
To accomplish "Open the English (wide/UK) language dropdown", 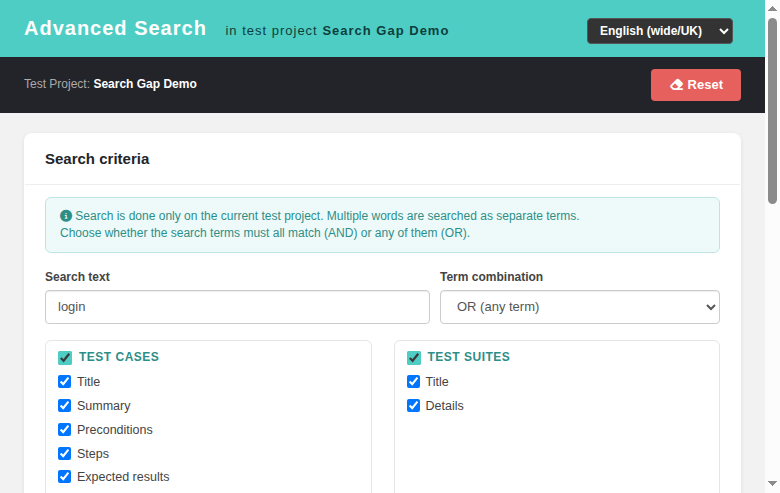I will click(x=660, y=31).
